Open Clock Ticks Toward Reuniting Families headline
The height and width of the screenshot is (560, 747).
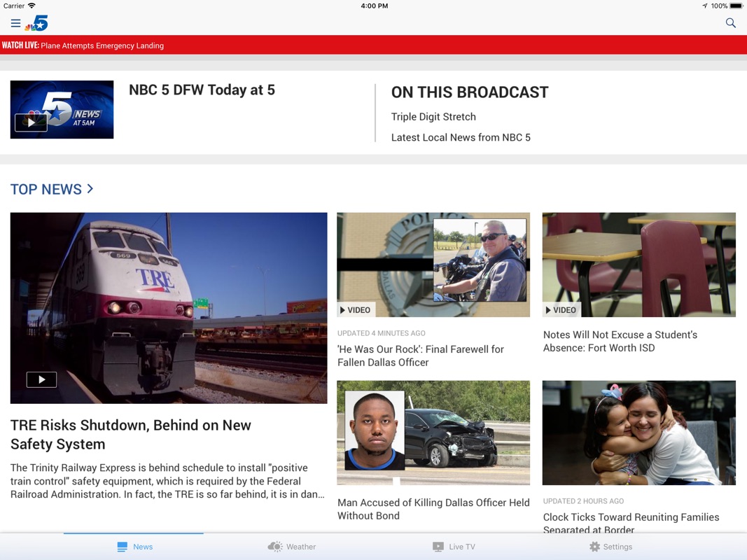pos(631,523)
